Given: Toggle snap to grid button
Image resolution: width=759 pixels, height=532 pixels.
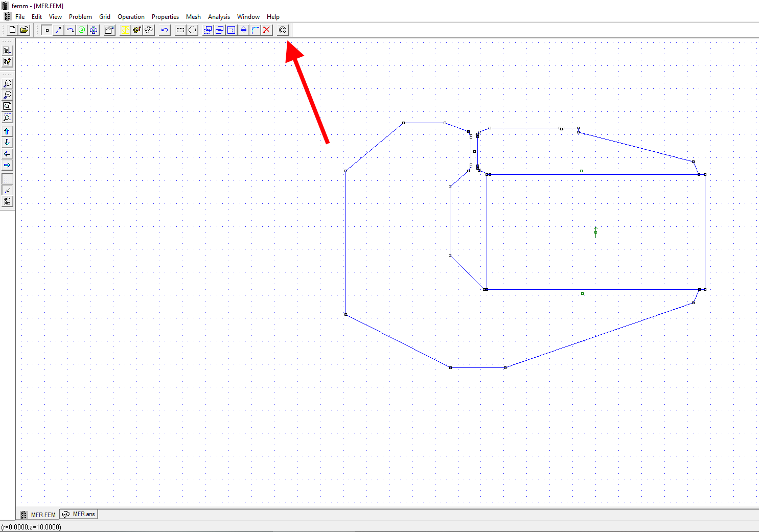Looking at the screenshot, I should coord(7,190).
